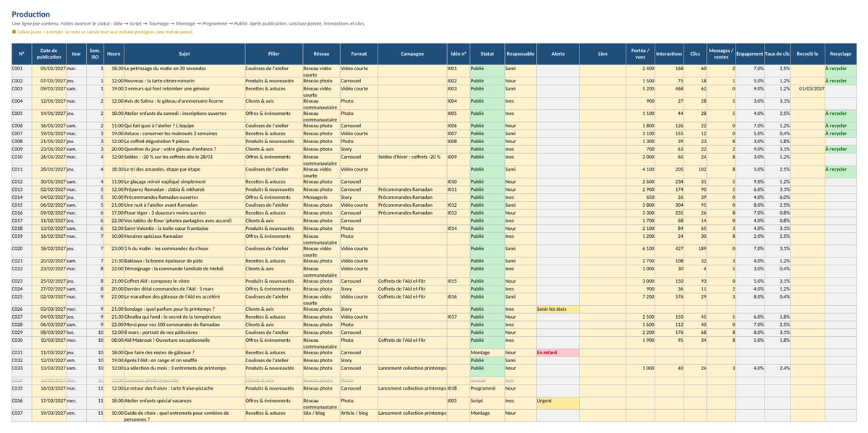Click row number cell "C017"
Screen dimensions: 868x433
tap(21, 220)
